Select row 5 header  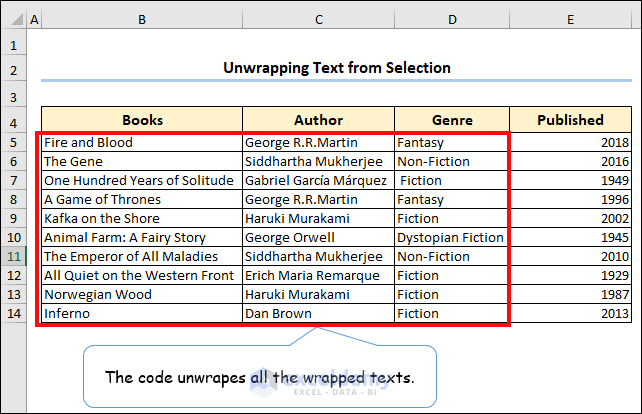pyautogui.click(x=14, y=142)
